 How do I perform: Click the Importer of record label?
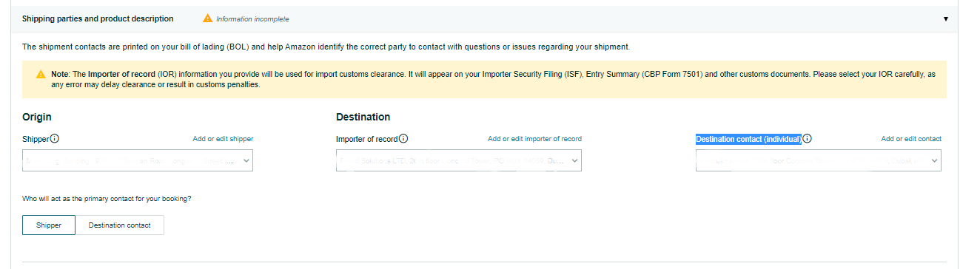[366, 139]
